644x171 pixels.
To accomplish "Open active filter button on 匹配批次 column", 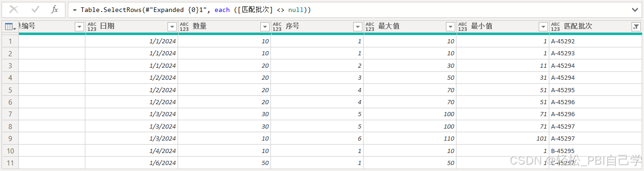I will click(x=636, y=27).
